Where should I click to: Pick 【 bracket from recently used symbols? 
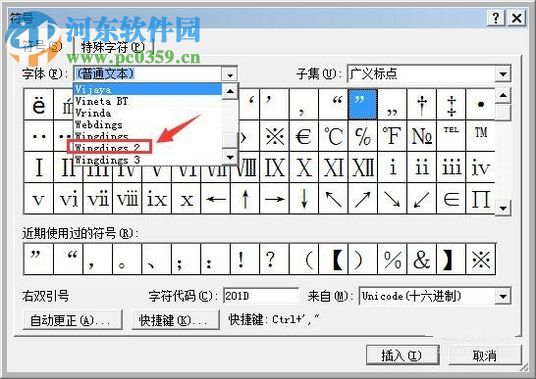(x=333, y=259)
